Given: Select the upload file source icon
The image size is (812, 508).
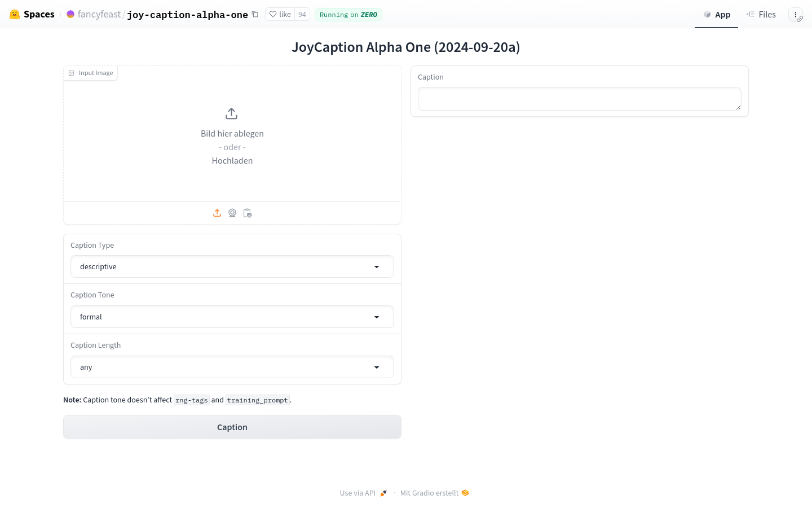Looking at the screenshot, I should coord(217,213).
